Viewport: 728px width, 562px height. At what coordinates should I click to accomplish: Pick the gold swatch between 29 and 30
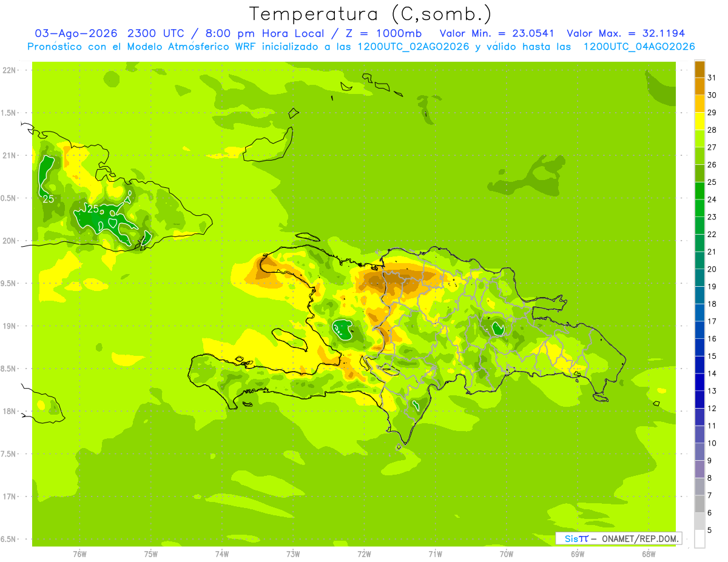[699, 104]
